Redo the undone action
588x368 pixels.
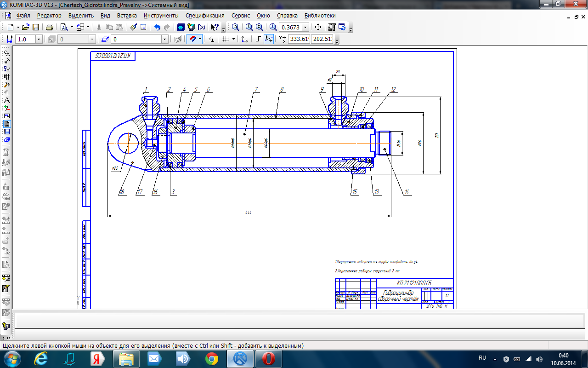click(167, 27)
